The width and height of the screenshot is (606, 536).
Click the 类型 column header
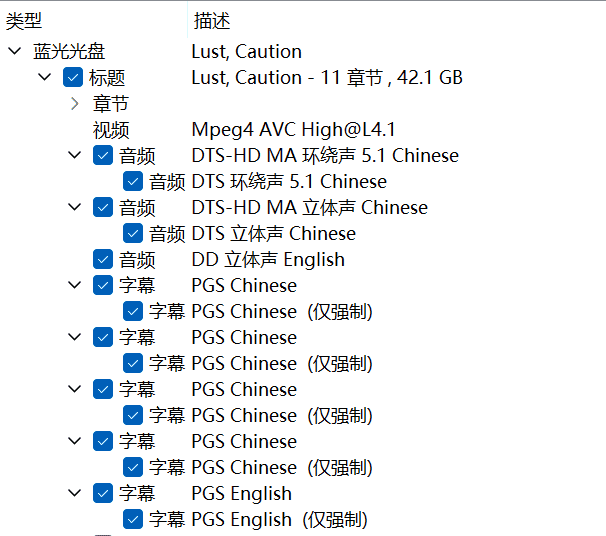(24, 20)
